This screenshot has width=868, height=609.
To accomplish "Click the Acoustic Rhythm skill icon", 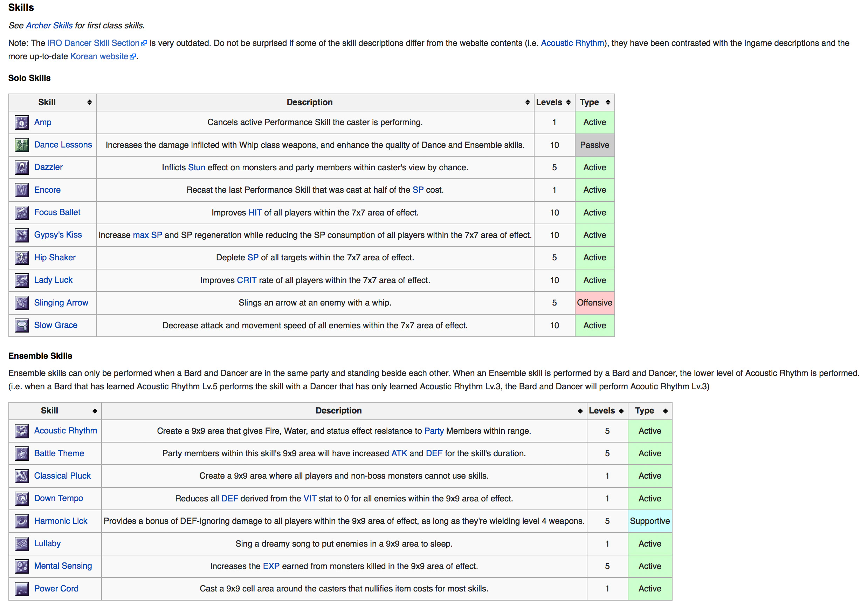I will click(22, 431).
